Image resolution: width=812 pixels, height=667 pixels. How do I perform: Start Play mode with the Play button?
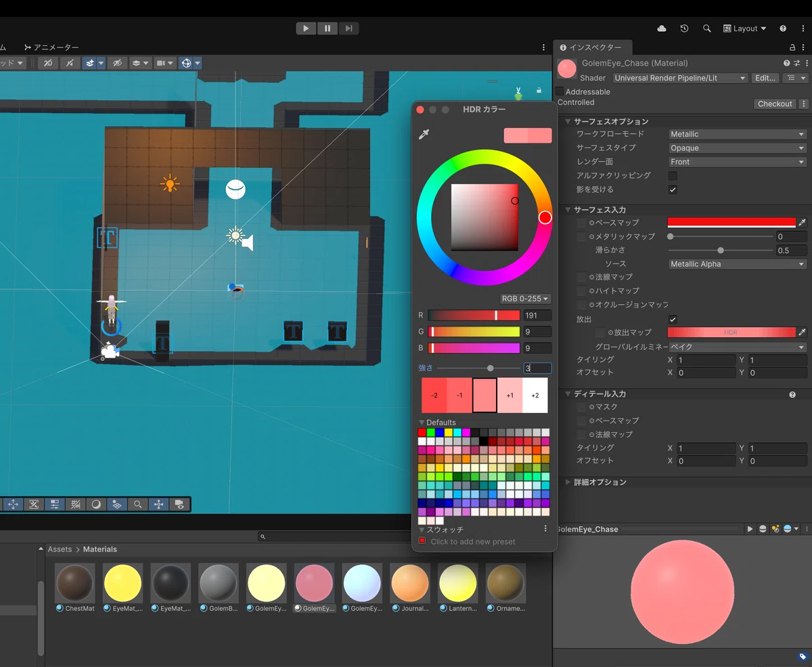click(306, 28)
